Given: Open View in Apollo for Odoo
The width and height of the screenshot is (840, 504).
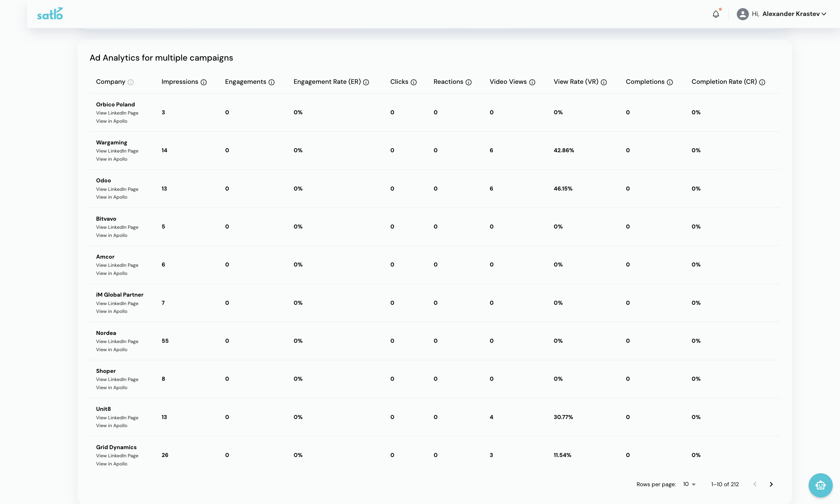Looking at the screenshot, I should point(112,197).
